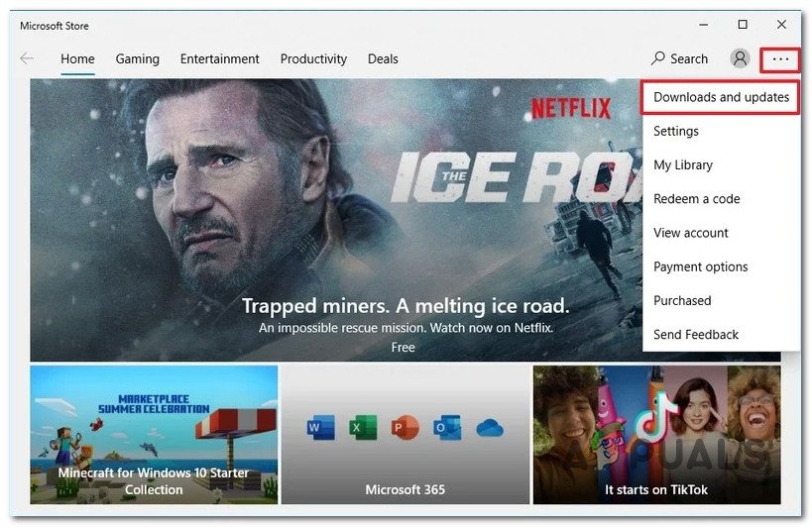The width and height of the screenshot is (812, 527).
Task: Choose Downloads and updates from menu
Action: (x=721, y=97)
